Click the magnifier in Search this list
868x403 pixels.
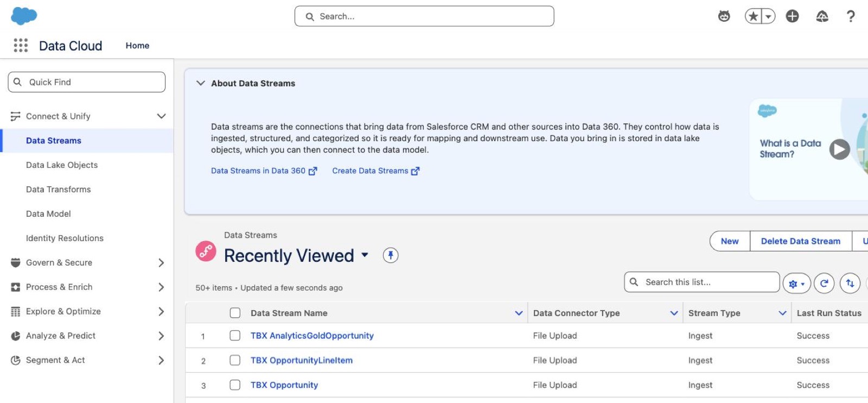click(x=634, y=282)
